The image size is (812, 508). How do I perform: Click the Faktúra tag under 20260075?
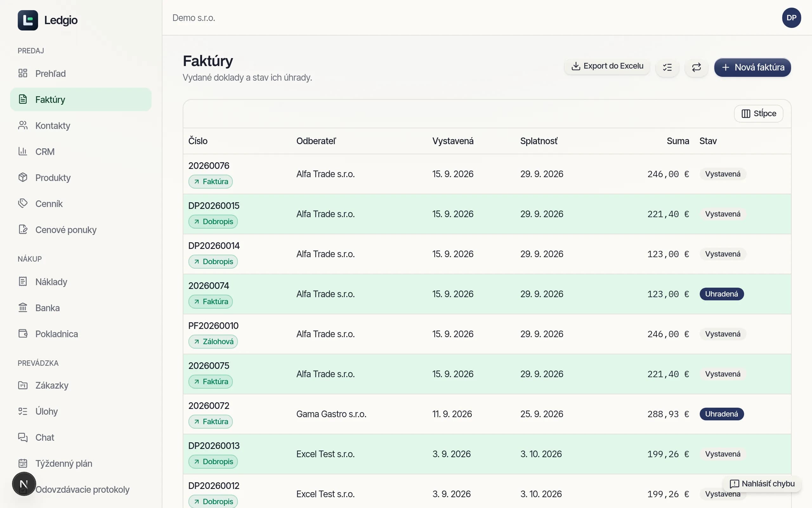(x=210, y=381)
